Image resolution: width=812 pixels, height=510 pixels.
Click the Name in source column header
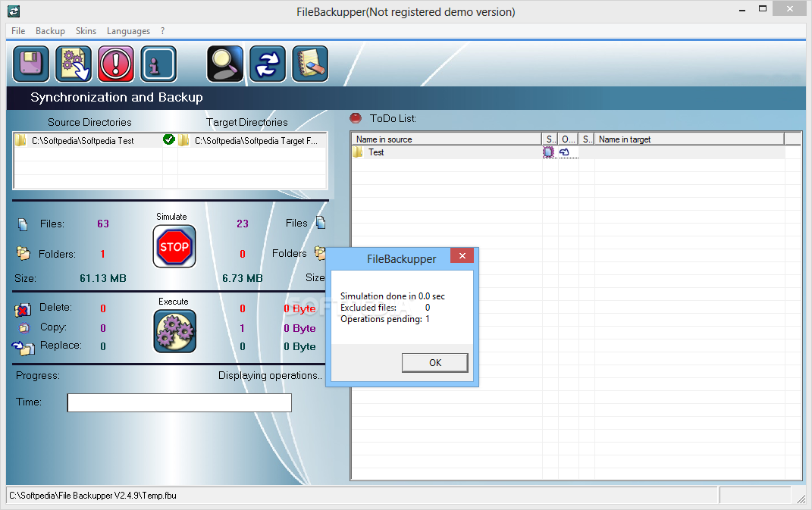point(447,139)
